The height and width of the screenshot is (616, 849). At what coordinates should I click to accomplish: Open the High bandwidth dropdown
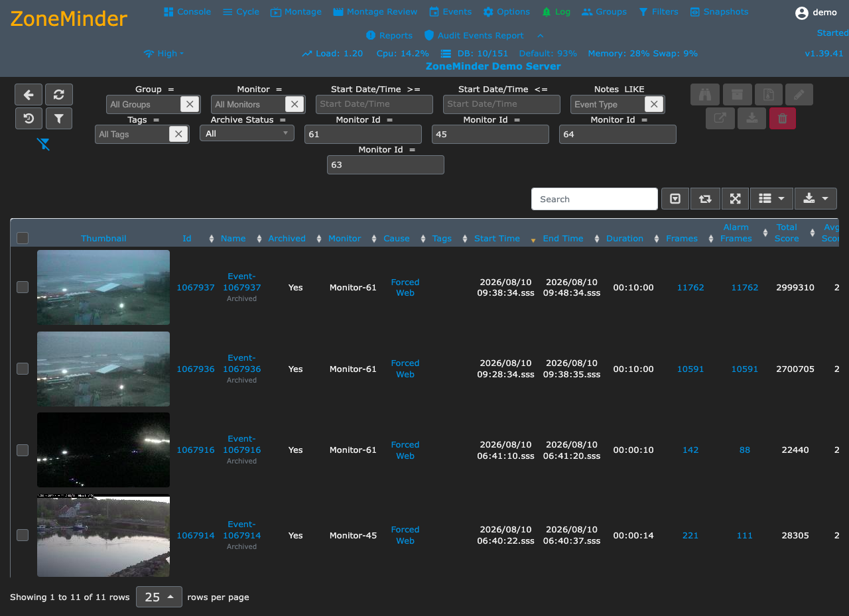pos(164,54)
